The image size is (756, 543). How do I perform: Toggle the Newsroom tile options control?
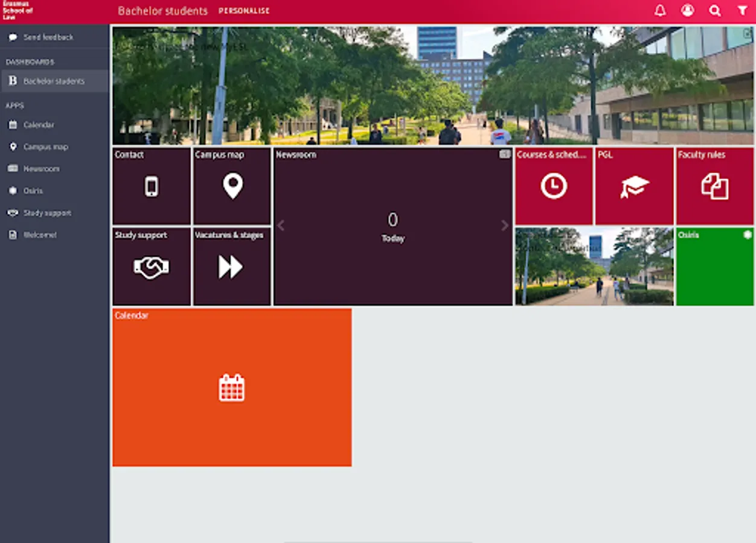[x=505, y=155]
